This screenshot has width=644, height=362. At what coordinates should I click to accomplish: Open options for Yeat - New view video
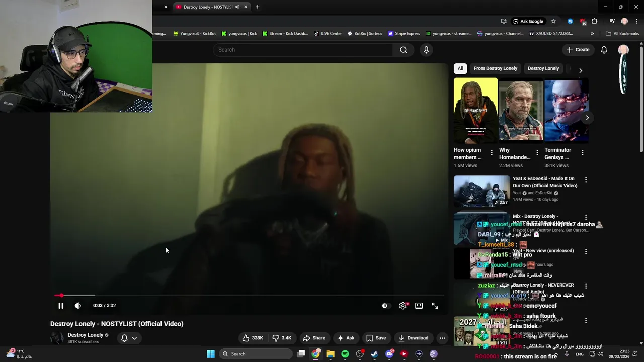(586, 251)
